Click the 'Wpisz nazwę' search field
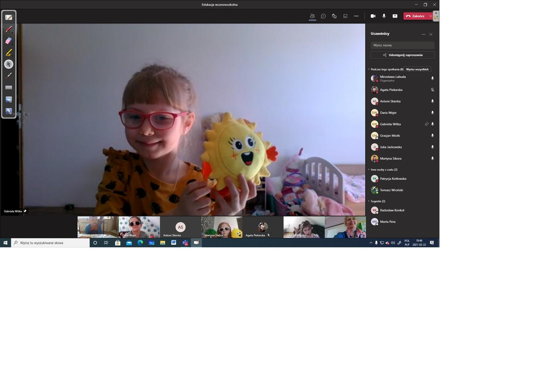This screenshot has height=392, width=552. pos(402,45)
